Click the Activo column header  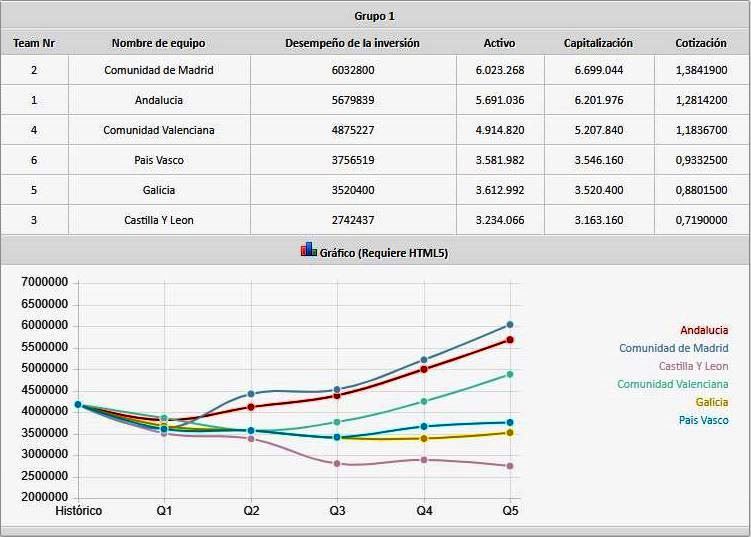500,43
